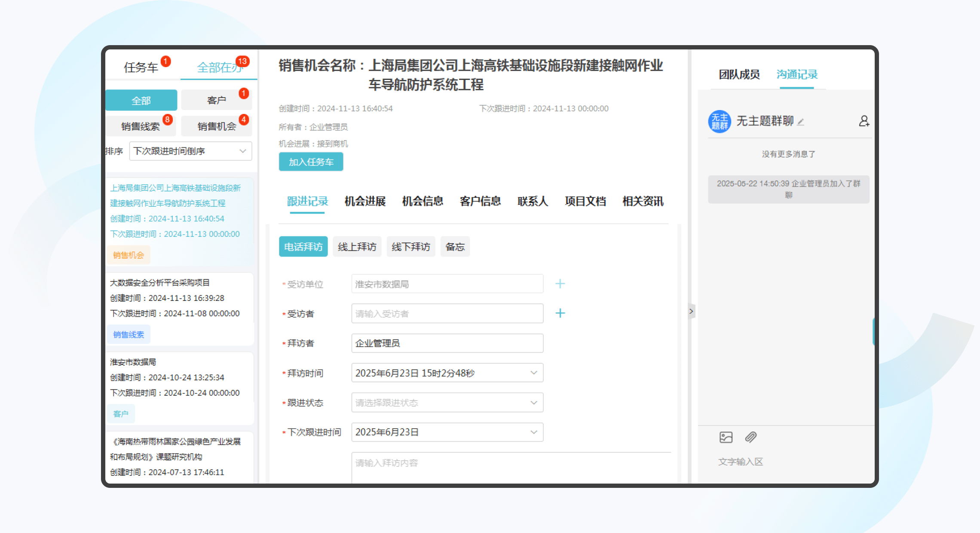The image size is (980, 533).
Task: Click the 受访者 input field
Action: 447,314
